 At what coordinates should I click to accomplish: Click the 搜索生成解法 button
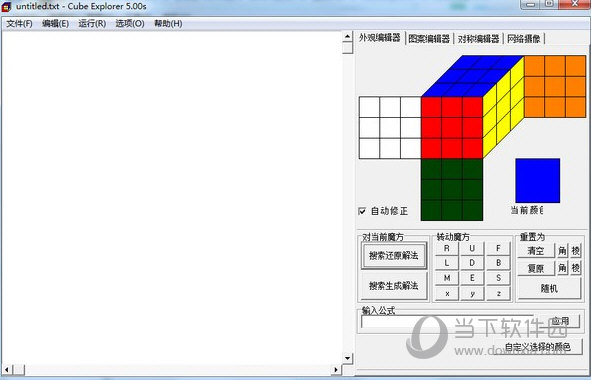tap(393, 286)
